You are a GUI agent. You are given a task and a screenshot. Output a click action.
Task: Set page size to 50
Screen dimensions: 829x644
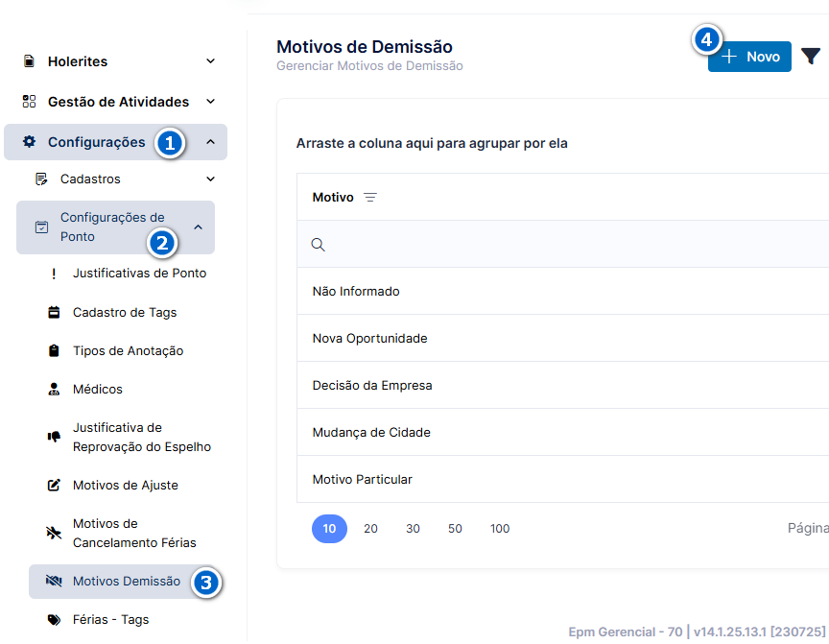[x=455, y=529]
